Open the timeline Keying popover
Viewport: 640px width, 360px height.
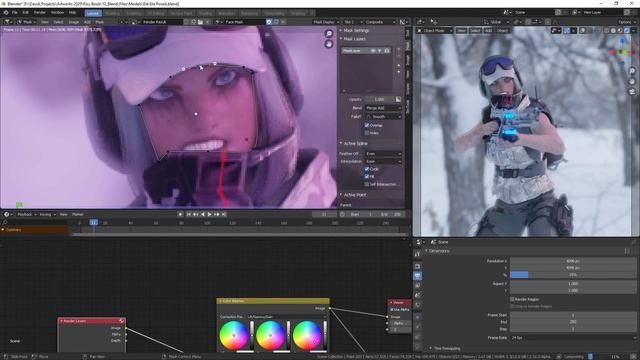click(47, 214)
